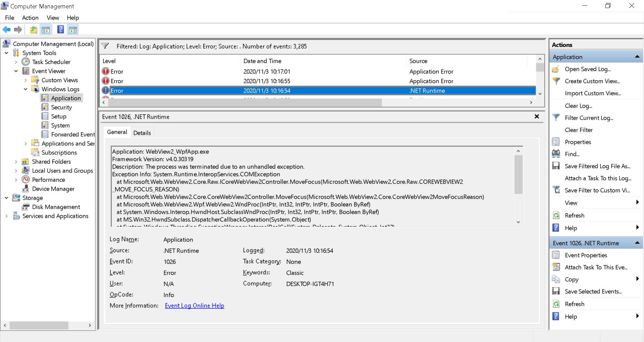Open the Action menu

[30, 18]
